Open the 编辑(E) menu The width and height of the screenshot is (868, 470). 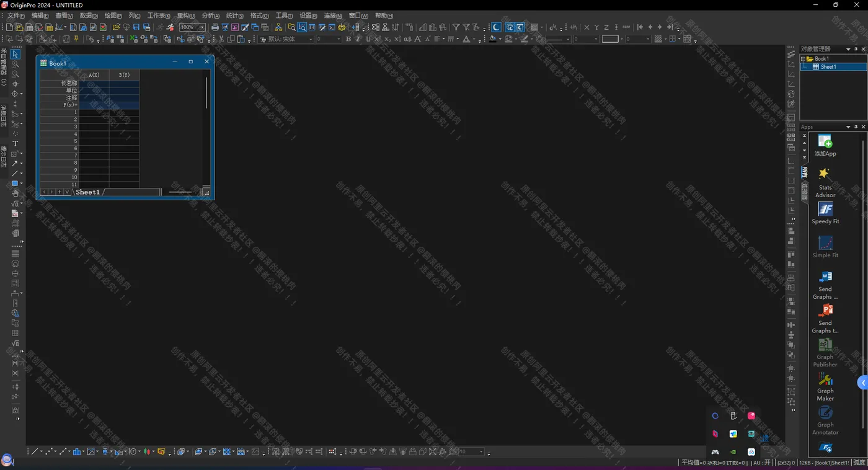(x=40, y=16)
